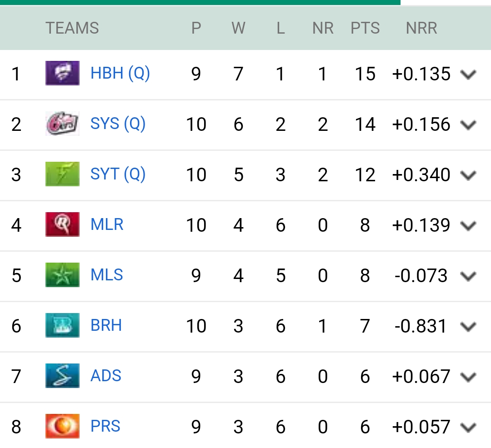Expand the MLR row details chevron
Viewport: 491px width, 448px height.
468,225
